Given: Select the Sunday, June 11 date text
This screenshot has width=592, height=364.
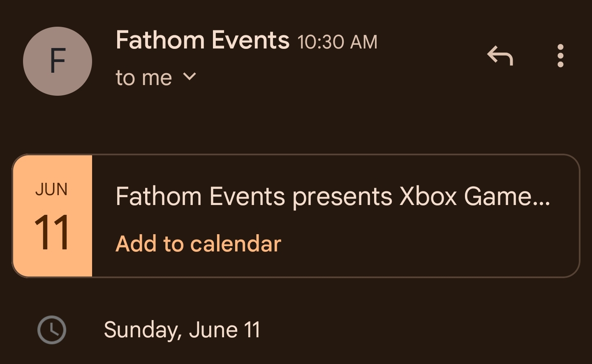Looking at the screenshot, I should tap(182, 329).
